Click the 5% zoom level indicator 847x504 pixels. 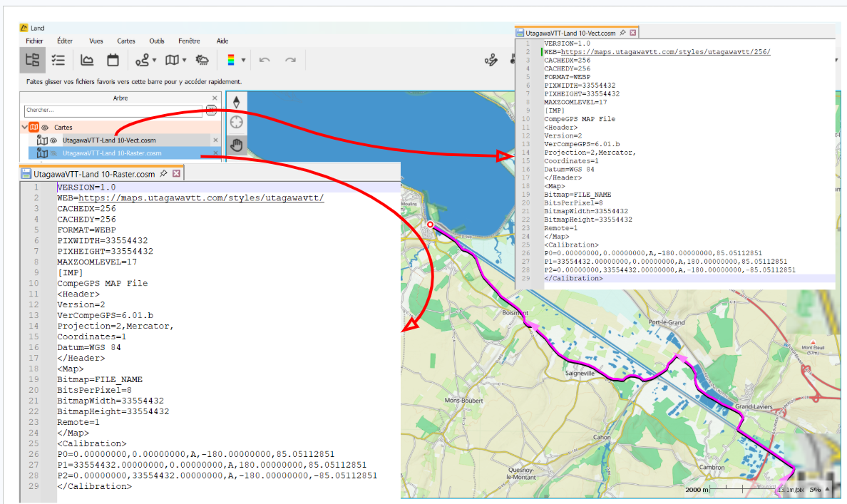[815, 490]
